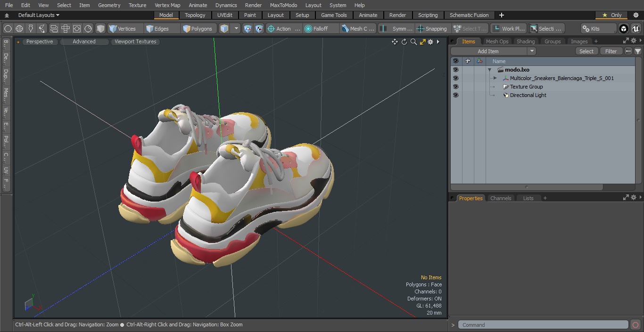Open the selection mode dropdown arrow
The height and width of the screenshot is (332, 644).
pos(236,29)
